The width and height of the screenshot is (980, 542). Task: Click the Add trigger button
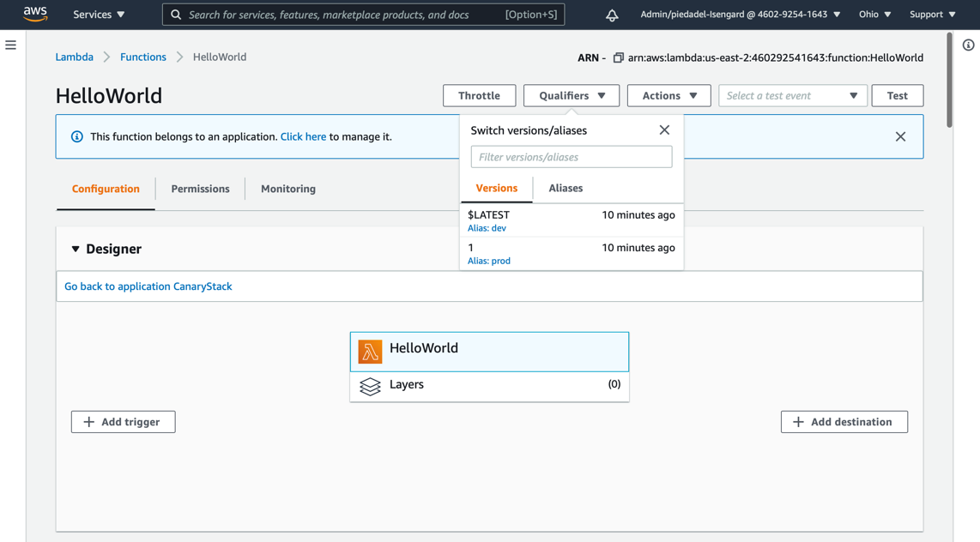[123, 421]
